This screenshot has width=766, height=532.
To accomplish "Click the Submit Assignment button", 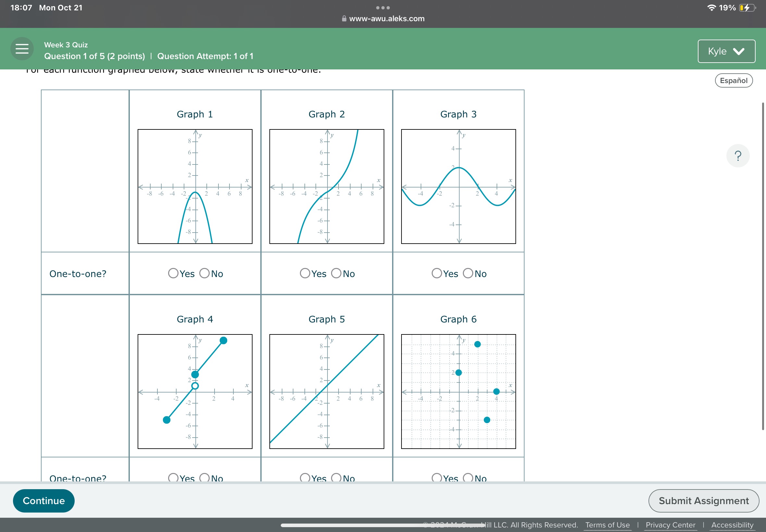I will point(704,501).
